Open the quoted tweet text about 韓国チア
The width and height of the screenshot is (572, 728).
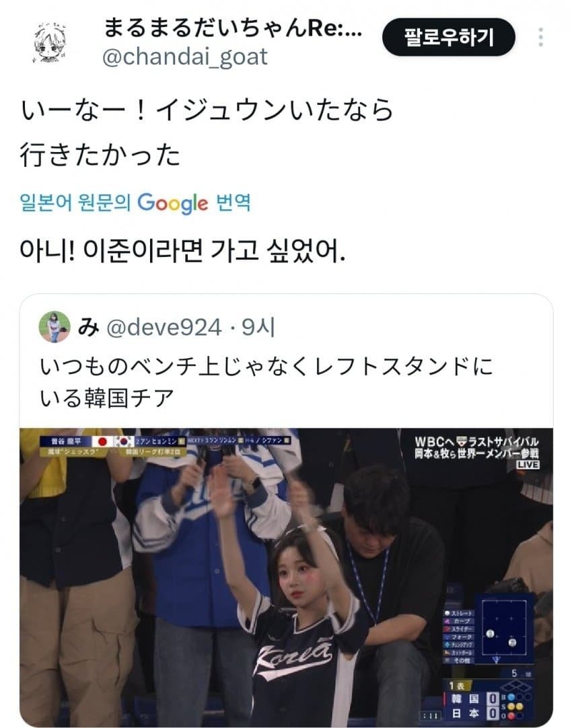pyautogui.click(x=266, y=381)
